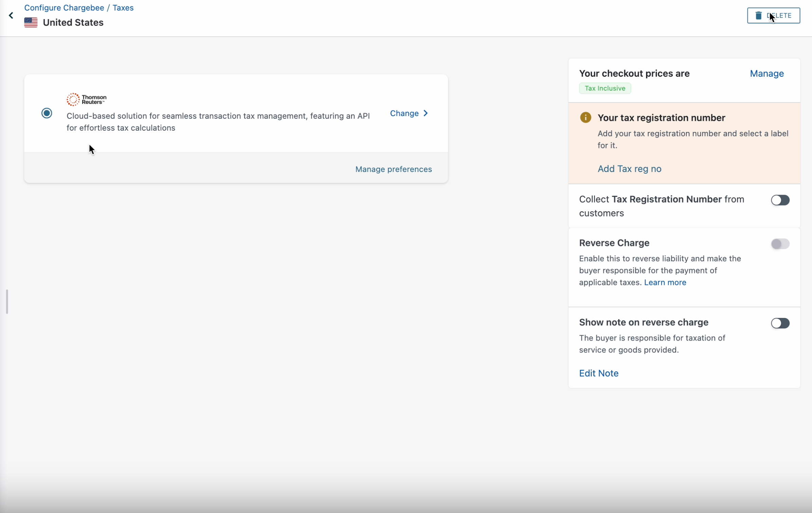Toggle Collect Tax Registration Number switch

pyautogui.click(x=780, y=200)
